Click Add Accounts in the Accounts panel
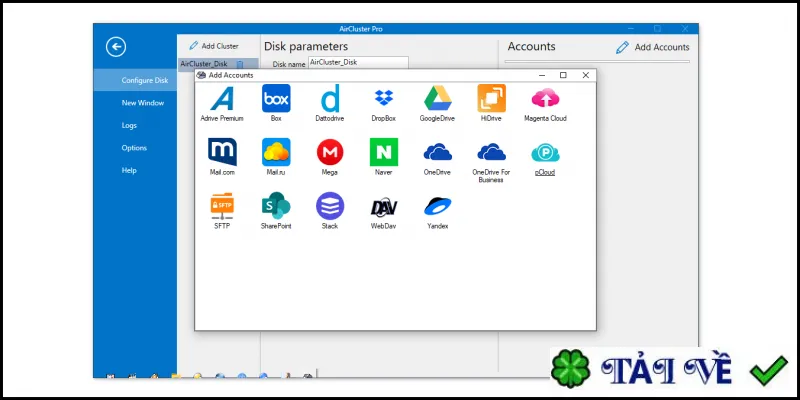800x400 pixels. pos(653,47)
